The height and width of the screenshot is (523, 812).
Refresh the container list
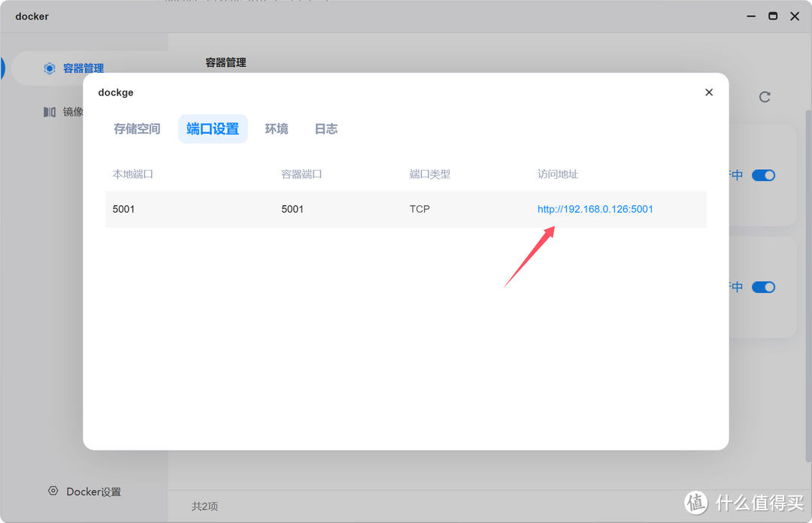pyautogui.click(x=765, y=97)
